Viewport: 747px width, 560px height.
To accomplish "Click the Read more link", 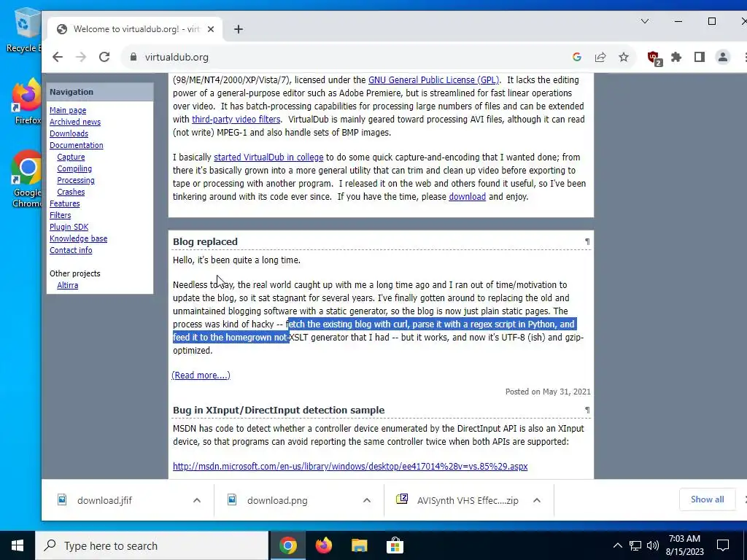I will click(201, 376).
